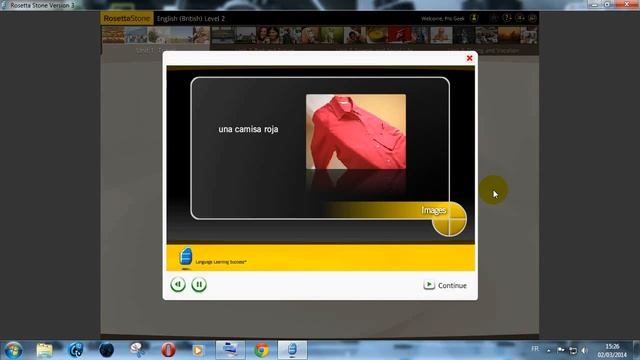Click the 'Language Learning Success' tagline
The image size is (640, 360).
coord(221,262)
